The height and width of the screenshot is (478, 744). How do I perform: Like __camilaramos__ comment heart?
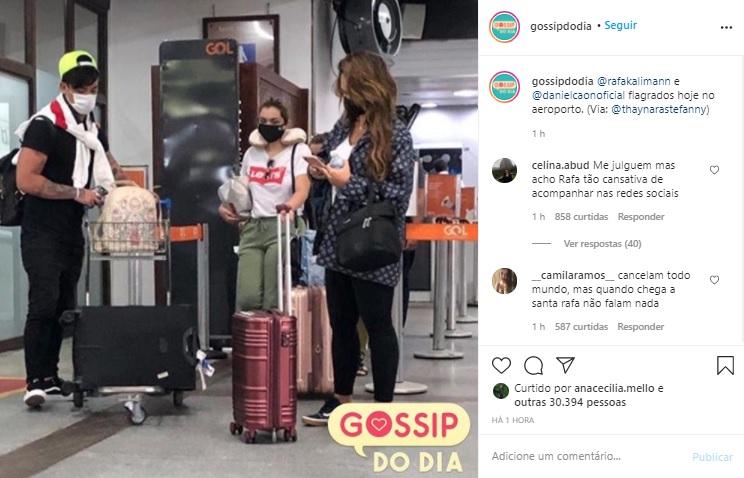coord(714,280)
